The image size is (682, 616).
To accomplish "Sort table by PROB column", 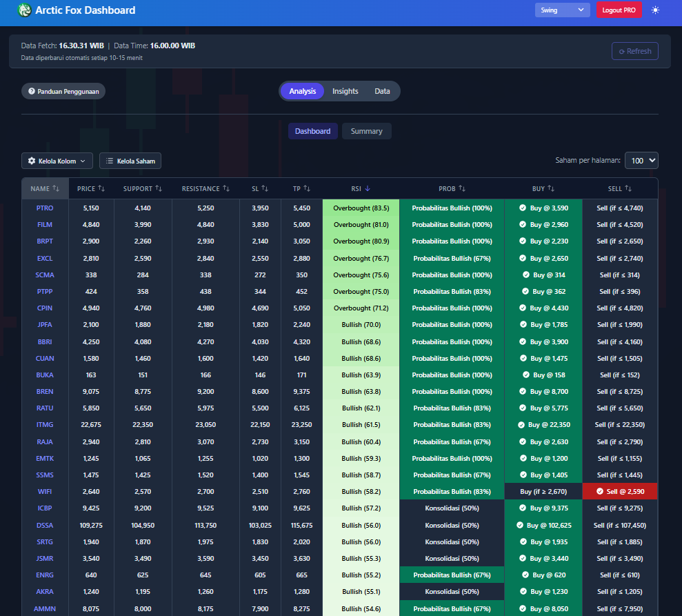I will [x=452, y=189].
